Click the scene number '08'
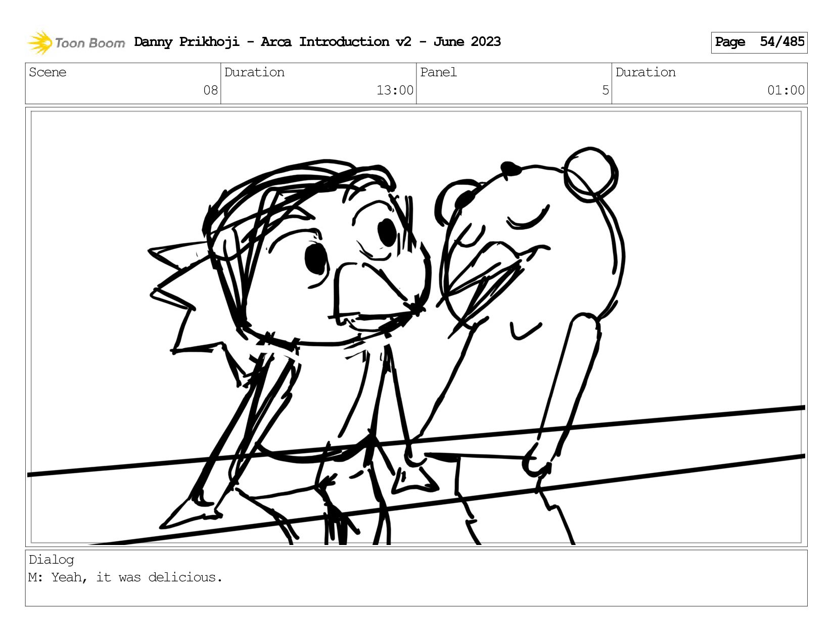This screenshot has width=834, height=644. point(210,90)
